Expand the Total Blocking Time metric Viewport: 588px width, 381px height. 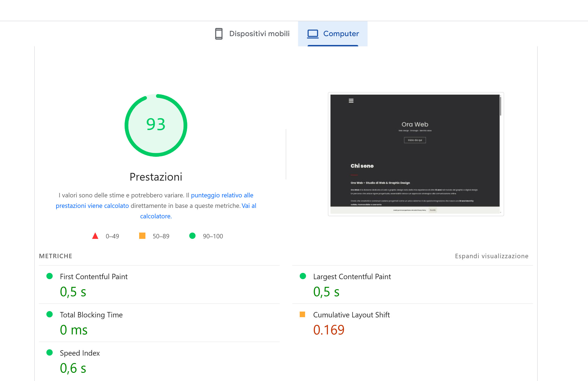91,315
